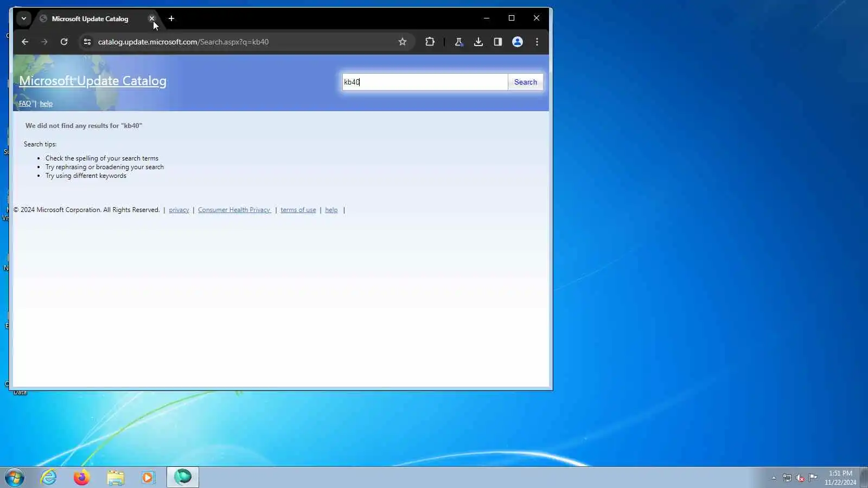The height and width of the screenshot is (488, 868).
Task: Close the Microsoft Update Catalog tab
Action: 152,18
